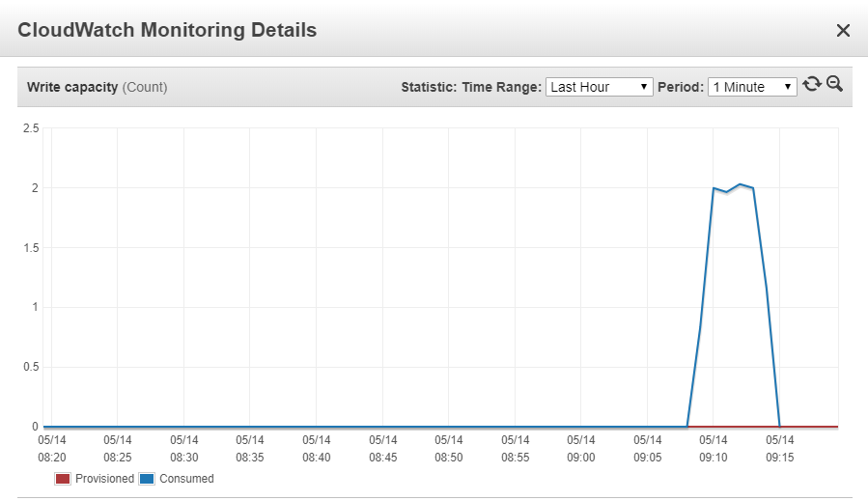Image resolution: width=868 pixels, height=501 pixels.
Task: Click the CloudWatch Monitoring Details heading
Action: point(167,30)
